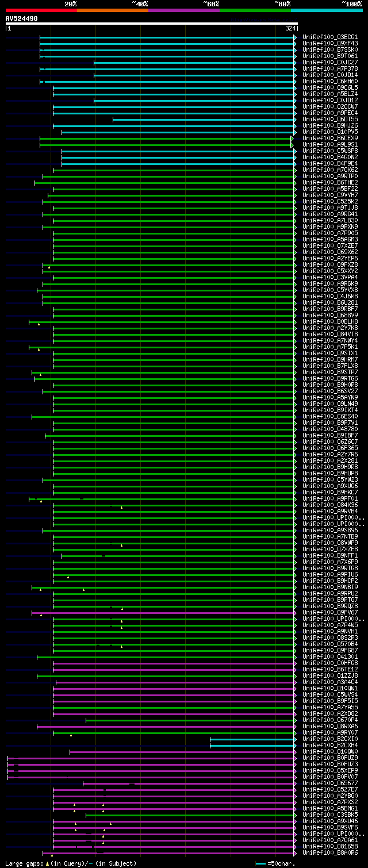
Task: Click label UniRef100_A7P905
Action: (330, 233)
